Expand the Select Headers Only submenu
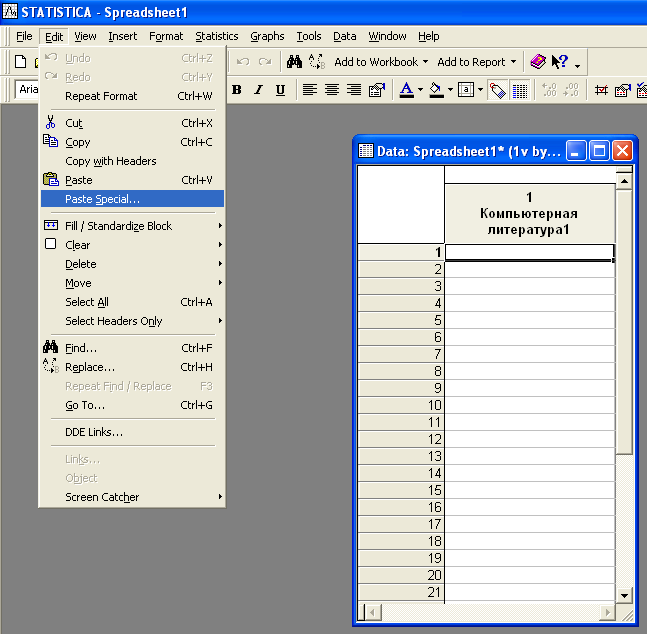The height and width of the screenshot is (634, 647). (132, 321)
